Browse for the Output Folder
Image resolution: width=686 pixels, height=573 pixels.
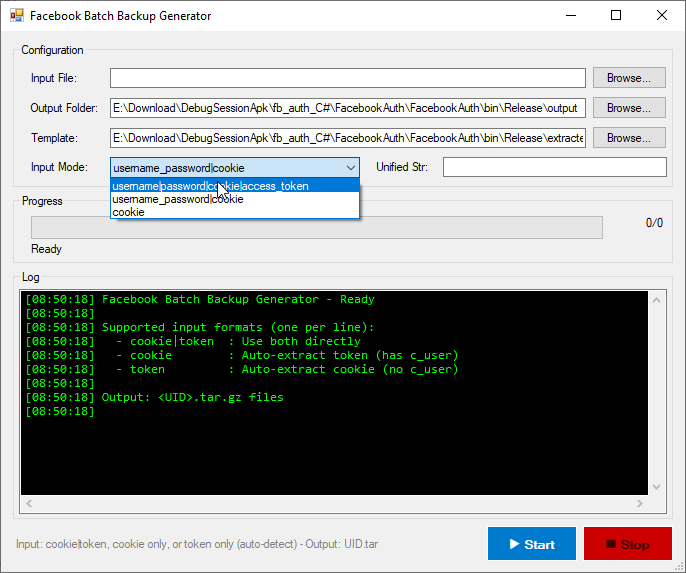629,108
